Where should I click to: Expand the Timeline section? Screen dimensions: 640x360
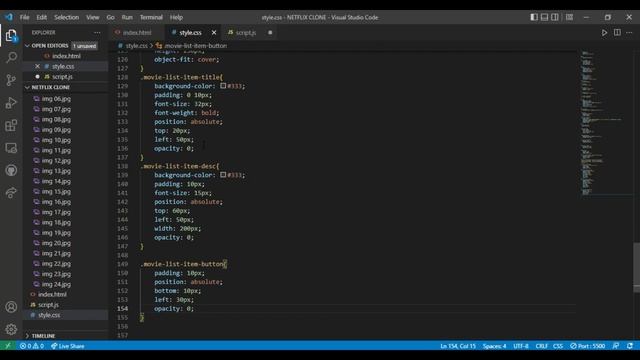(27, 336)
